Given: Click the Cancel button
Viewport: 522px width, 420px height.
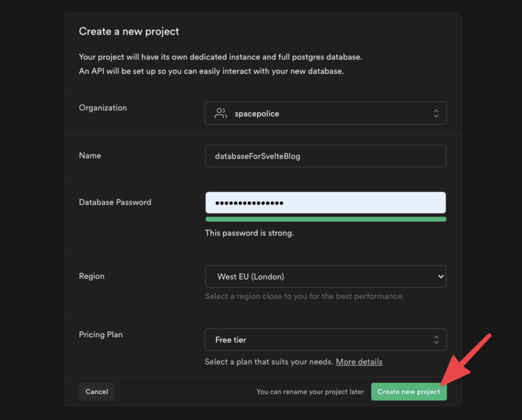Looking at the screenshot, I should coord(97,391).
